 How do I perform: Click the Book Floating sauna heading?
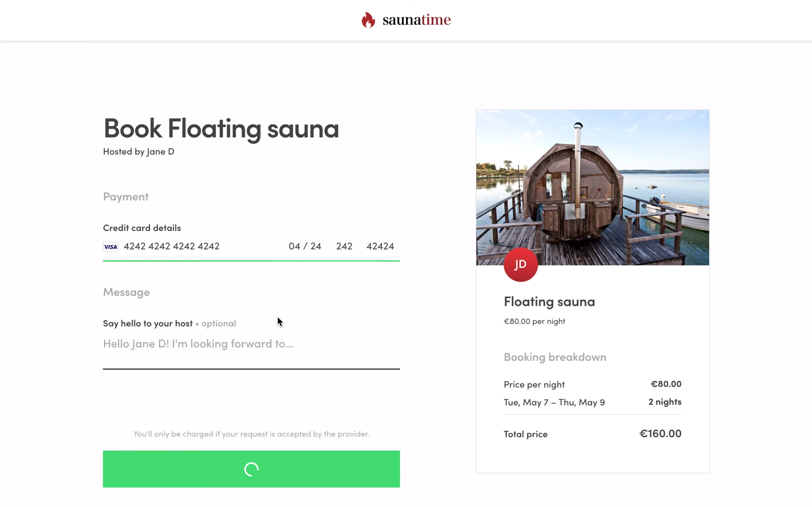click(x=221, y=128)
